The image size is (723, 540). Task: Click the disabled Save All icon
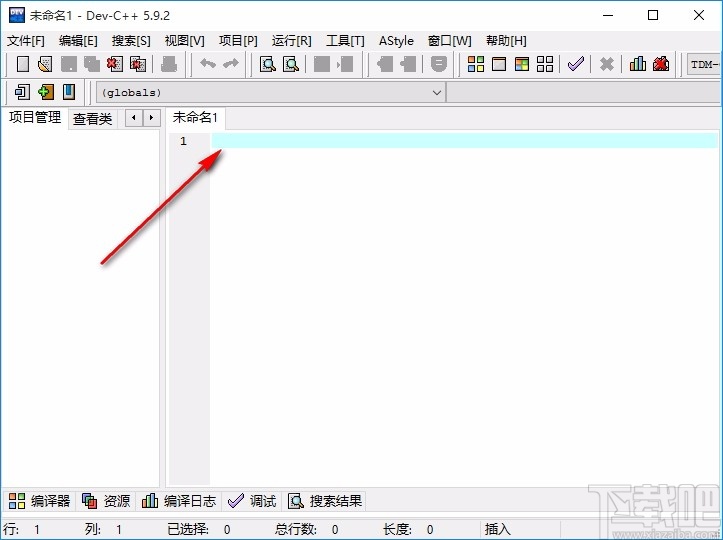pos(92,64)
